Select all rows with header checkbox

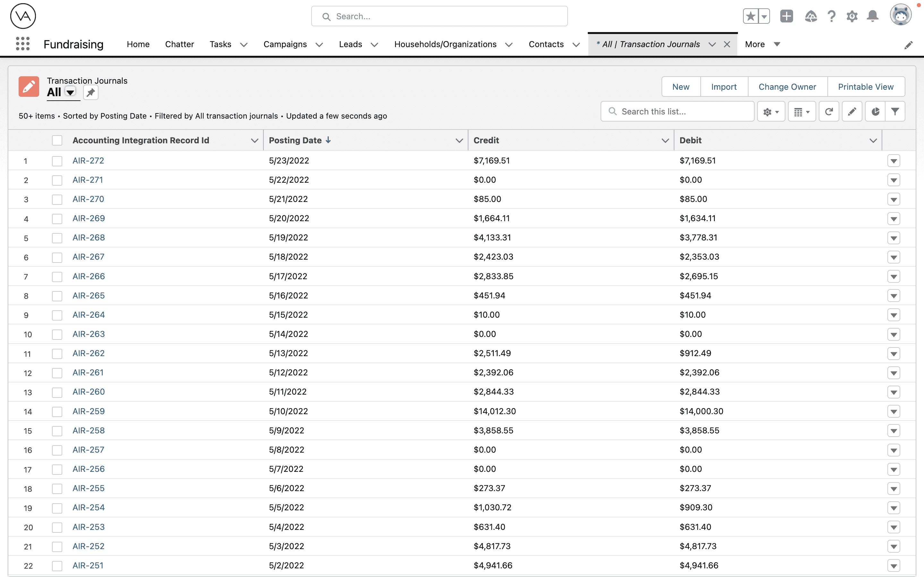pyautogui.click(x=57, y=140)
